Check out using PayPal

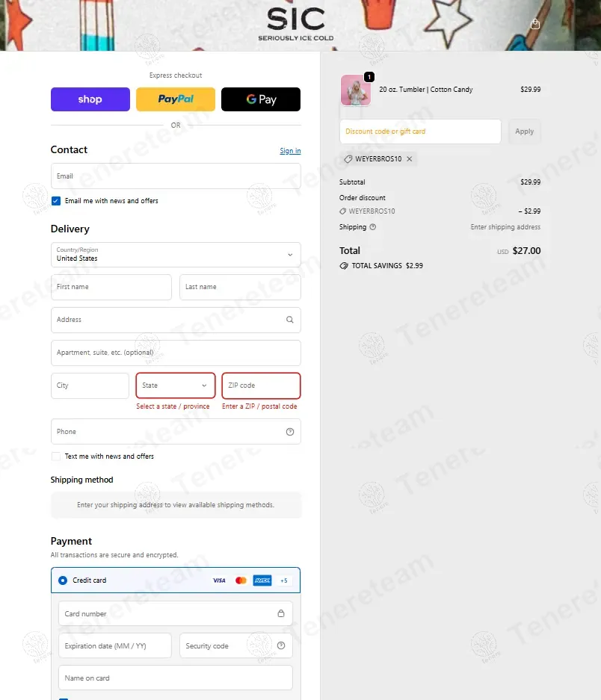pos(176,99)
